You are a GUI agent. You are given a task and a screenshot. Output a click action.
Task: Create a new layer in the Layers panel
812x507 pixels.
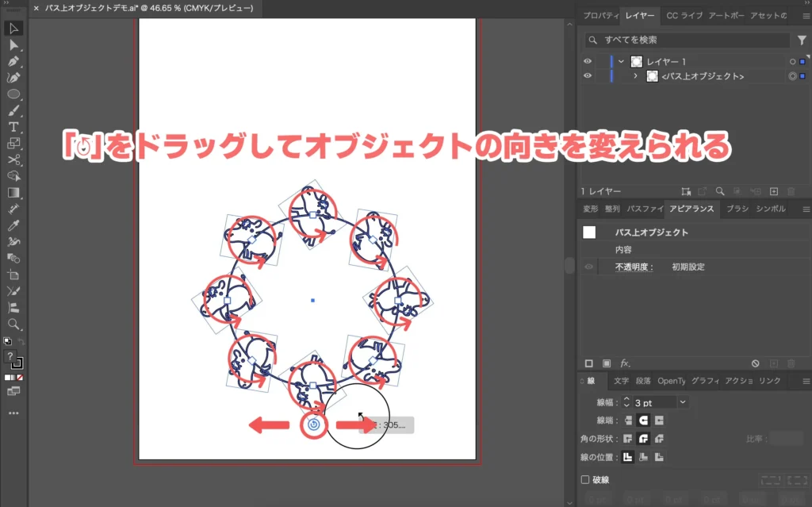click(775, 190)
